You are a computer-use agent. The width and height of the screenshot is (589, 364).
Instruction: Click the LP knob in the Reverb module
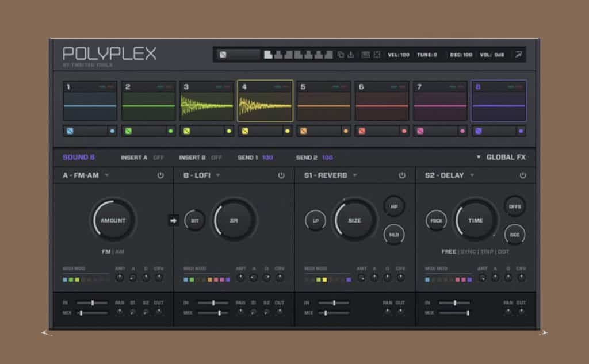click(315, 220)
